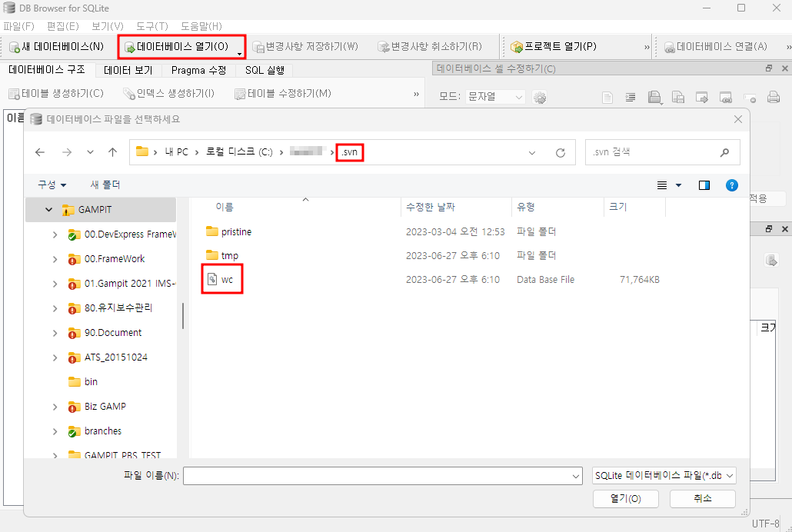This screenshot has height=532, width=792.
Task: Click Open Project (프로젝트 열기) toolbar button
Action: point(554,47)
